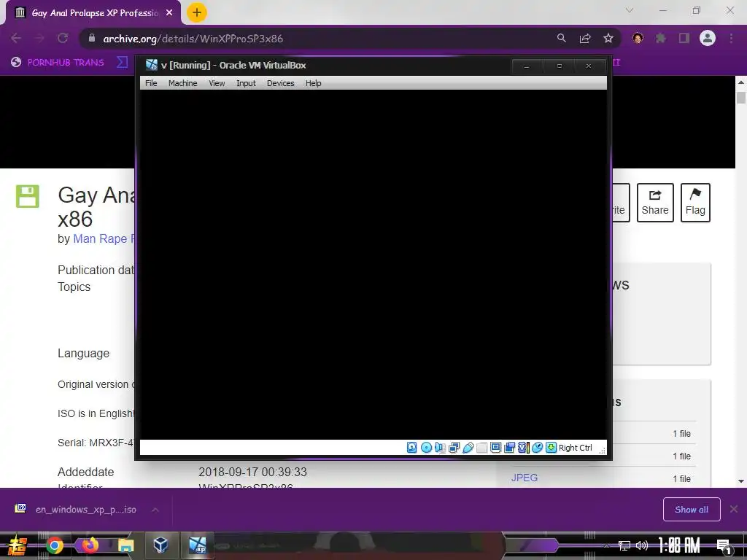Open the Machine menu in VirtualBox

(182, 83)
